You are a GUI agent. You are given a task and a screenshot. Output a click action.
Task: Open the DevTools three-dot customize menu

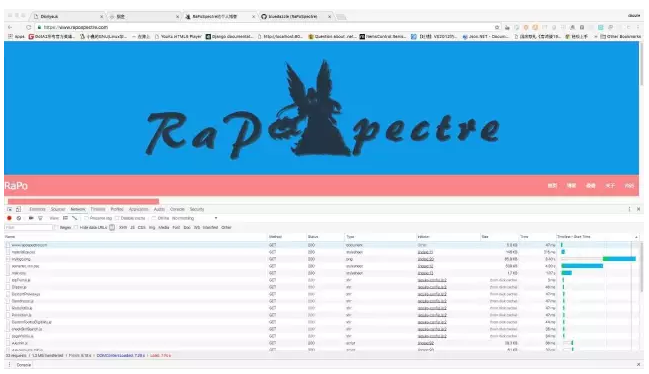pos(629,209)
